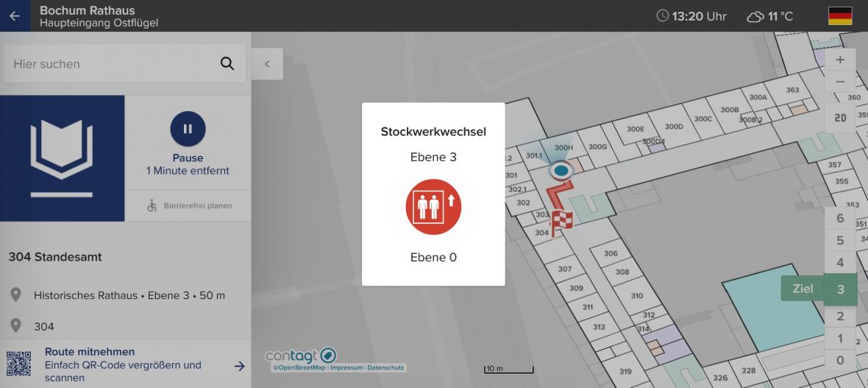868x388 pixels.
Task: Enable Barrierefrei planen option
Action: coord(190,206)
